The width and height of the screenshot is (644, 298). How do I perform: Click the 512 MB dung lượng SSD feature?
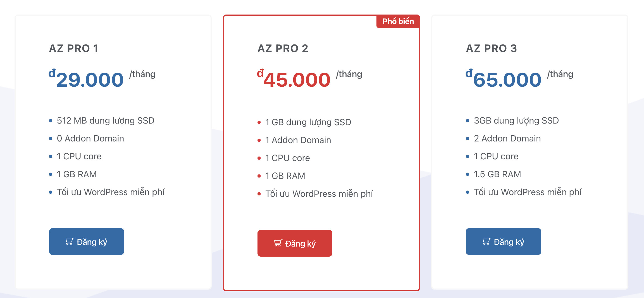point(106,120)
